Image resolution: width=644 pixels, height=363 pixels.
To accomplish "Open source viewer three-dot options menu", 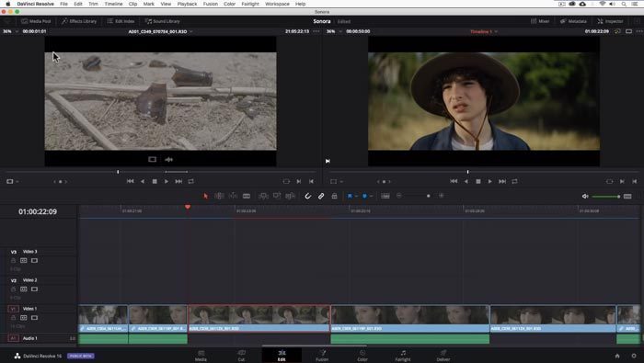I will coord(316,31).
